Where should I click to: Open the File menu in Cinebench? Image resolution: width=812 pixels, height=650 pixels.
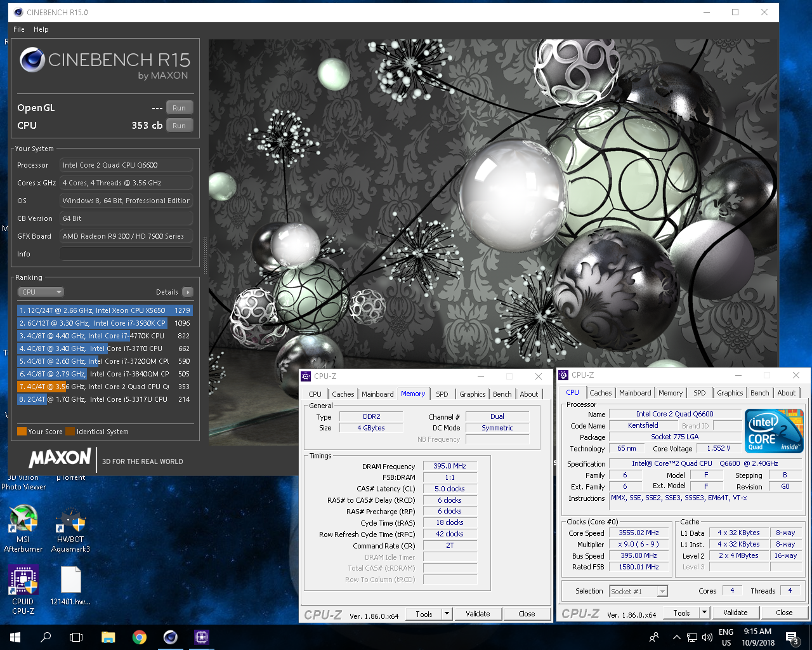19,29
